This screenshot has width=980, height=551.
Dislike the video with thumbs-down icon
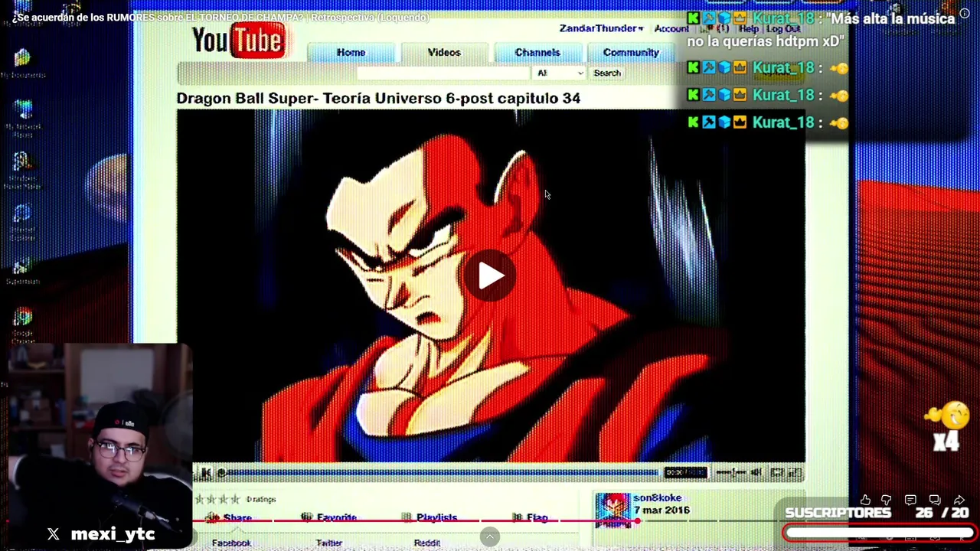tap(887, 500)
